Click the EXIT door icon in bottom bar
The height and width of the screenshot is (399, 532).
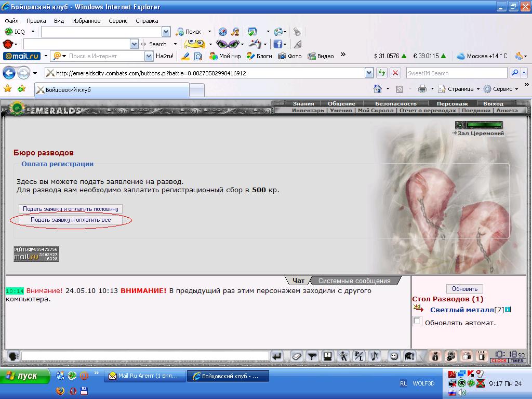(482, 356)
